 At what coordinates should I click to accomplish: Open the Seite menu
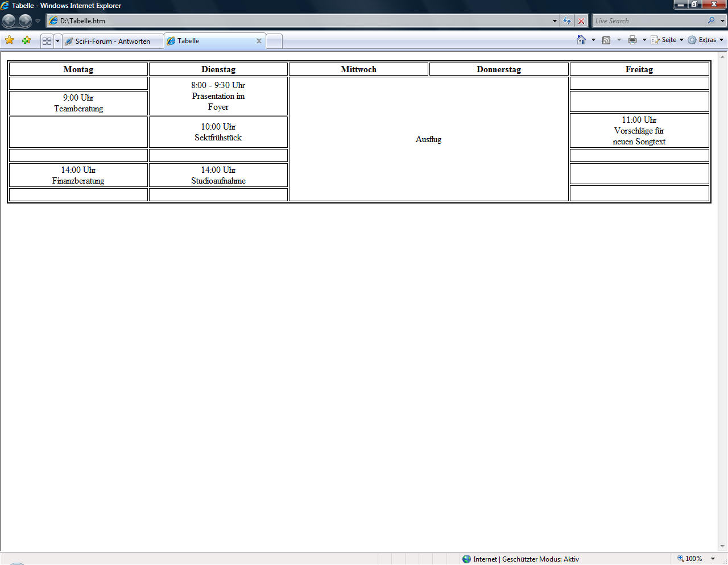[x=667, y=40]
